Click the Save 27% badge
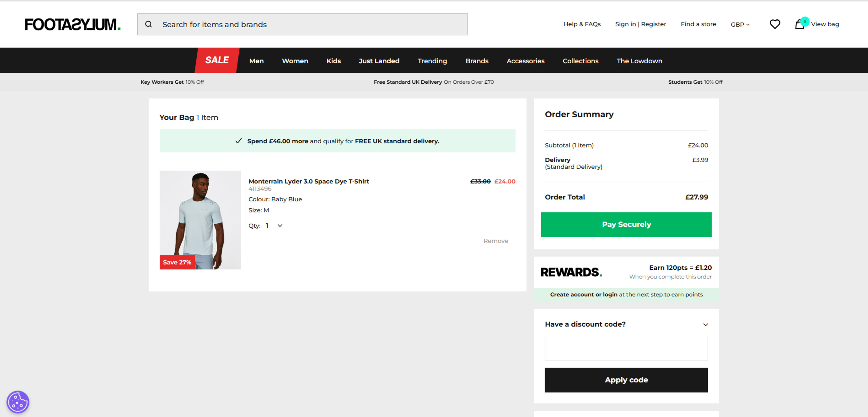The height and width of the screenshot is (417, 868). pyautogui.click(x=177, y=262)
